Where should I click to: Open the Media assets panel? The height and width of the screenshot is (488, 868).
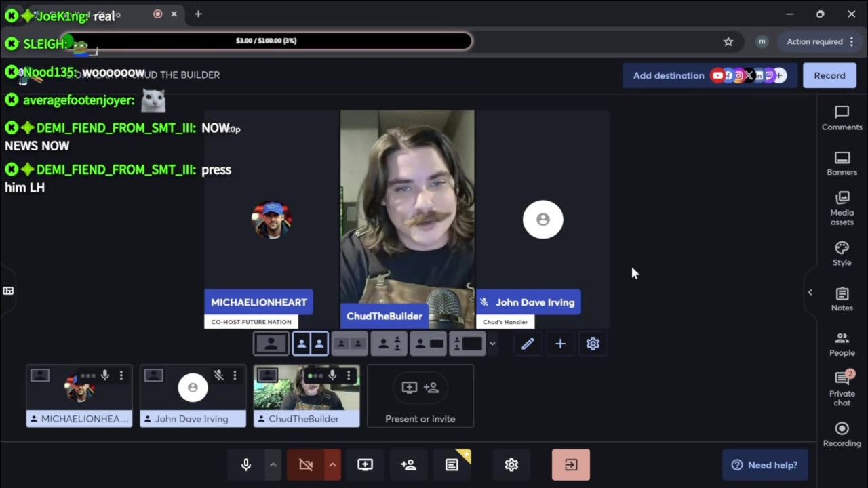pyautogui.click(x=842, y=208)
